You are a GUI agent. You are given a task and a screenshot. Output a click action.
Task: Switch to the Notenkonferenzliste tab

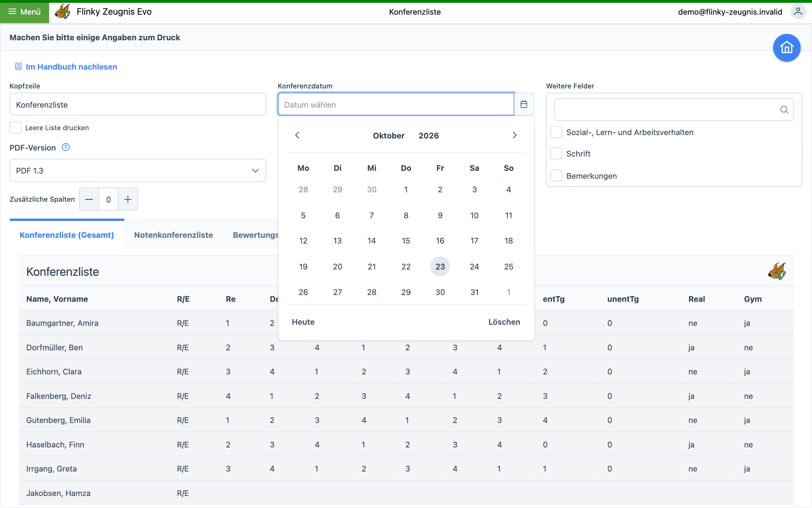(x=173, y=235)
